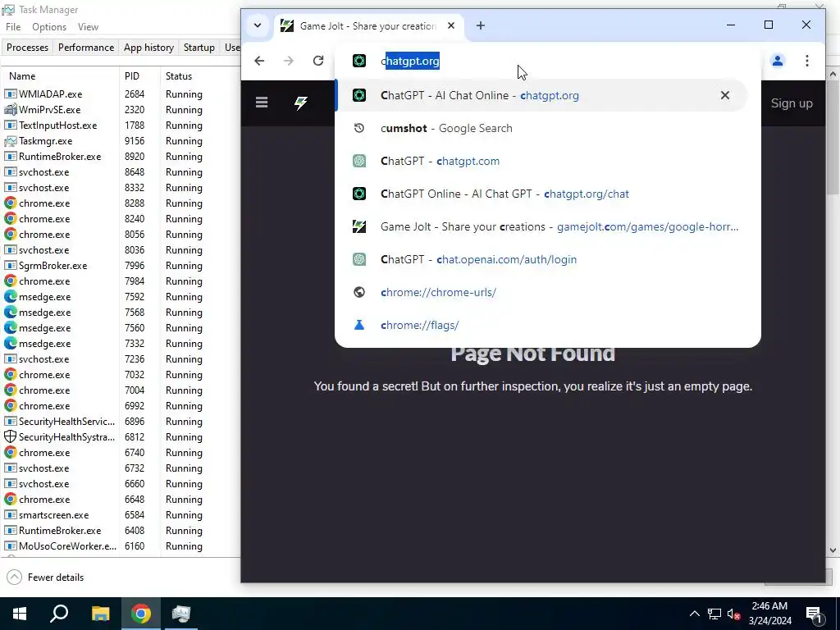Select WmiPrvSE.exe process row
This screenshot has height=630, width=840.
[121, 109]
